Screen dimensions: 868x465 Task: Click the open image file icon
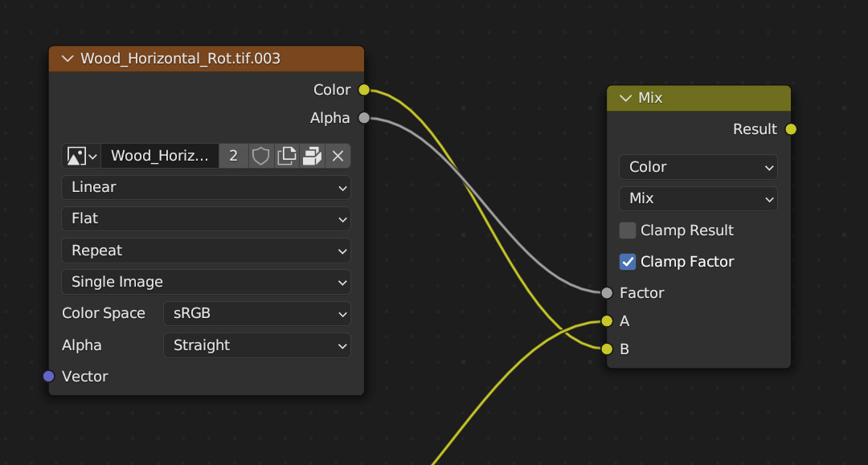pyautogui.click(x=312, y=156)
